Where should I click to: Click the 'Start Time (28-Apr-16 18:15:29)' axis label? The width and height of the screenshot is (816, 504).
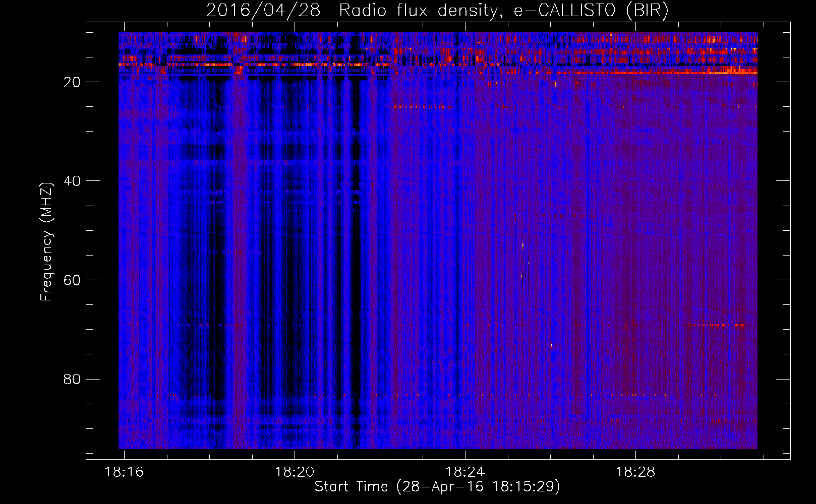(437, 487)
